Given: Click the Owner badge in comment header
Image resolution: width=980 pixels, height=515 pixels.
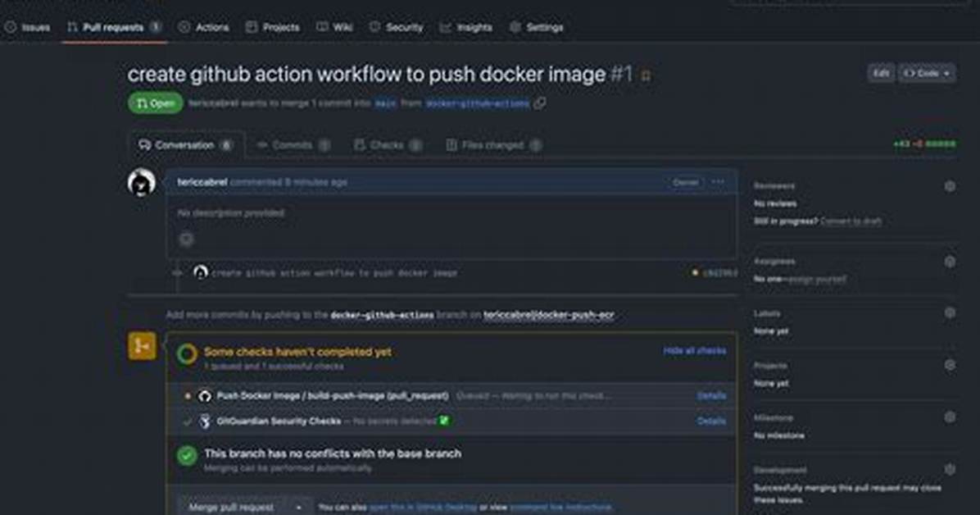Looking at the screenshot, I should (685, 182).
